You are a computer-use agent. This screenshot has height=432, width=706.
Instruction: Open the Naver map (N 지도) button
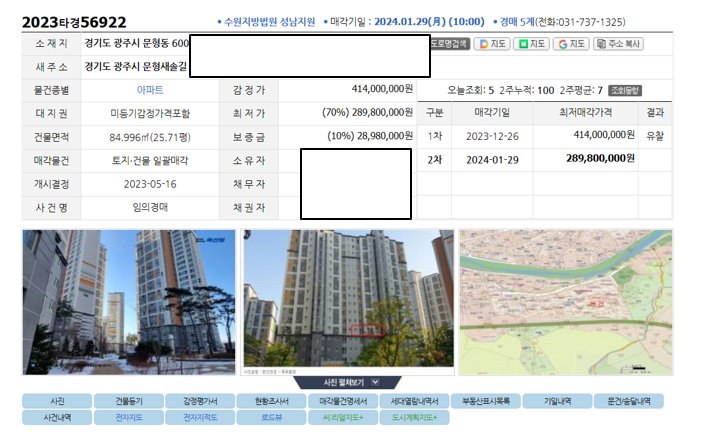(531, 44)
